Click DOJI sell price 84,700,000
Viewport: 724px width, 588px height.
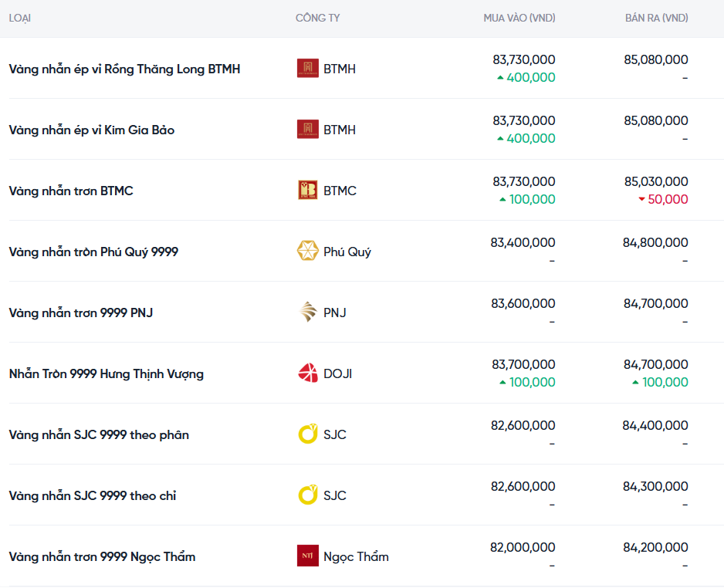coord(656,364)
